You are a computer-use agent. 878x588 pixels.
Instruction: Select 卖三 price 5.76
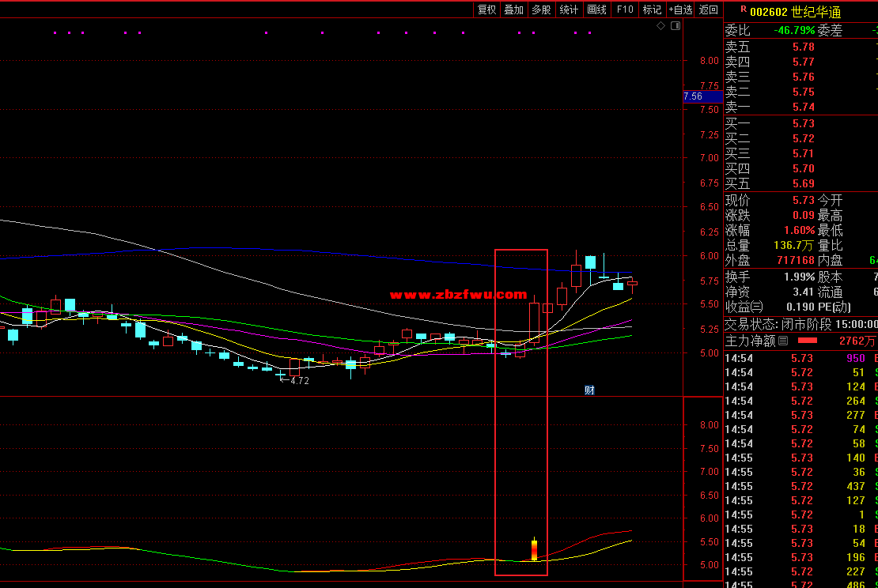pyautogui.click(x=804, y=77)
